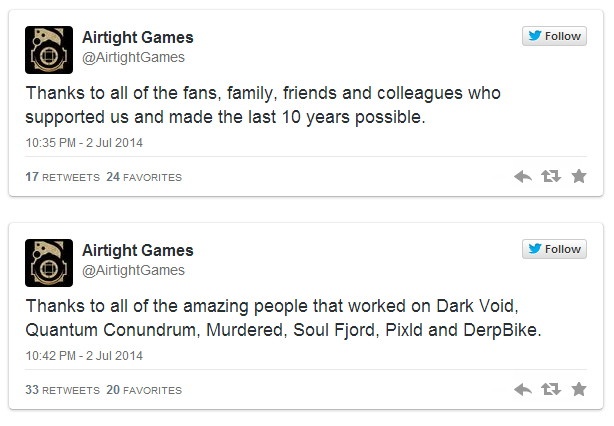This screenshot has height=426, width=614.
Task: Retweet the second tweet mentioning Quantum Conundrum
Action: click(551, 390)
